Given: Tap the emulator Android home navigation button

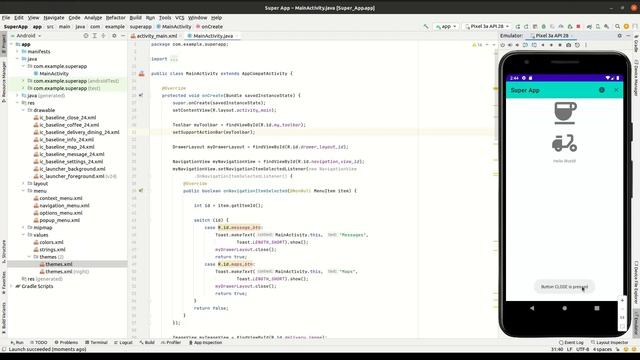Looking at the screenshot, I should point(564,308).
